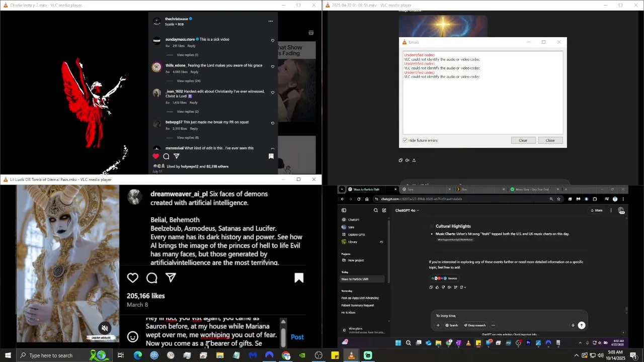Open VLC cone icon on Windows taskbar

351,355
